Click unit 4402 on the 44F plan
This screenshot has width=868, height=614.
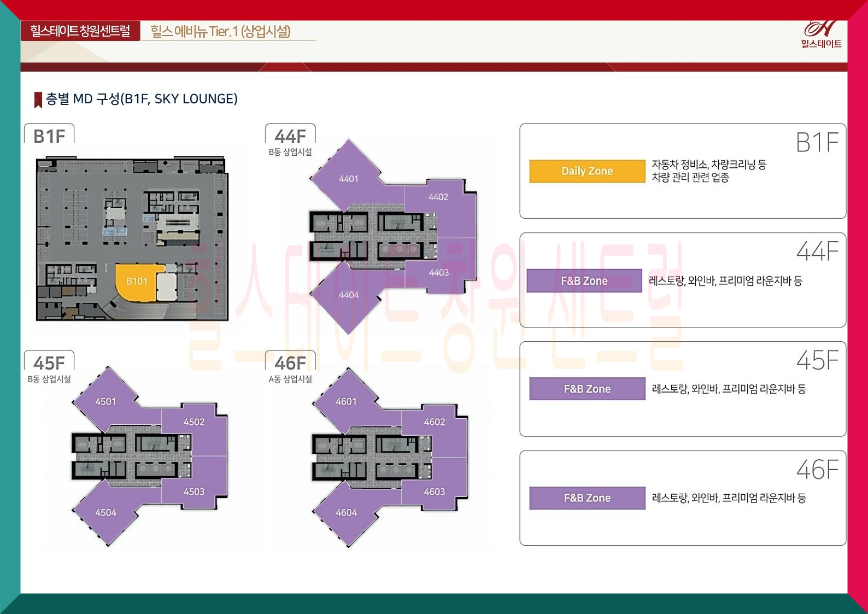click(x=439, y=197)
